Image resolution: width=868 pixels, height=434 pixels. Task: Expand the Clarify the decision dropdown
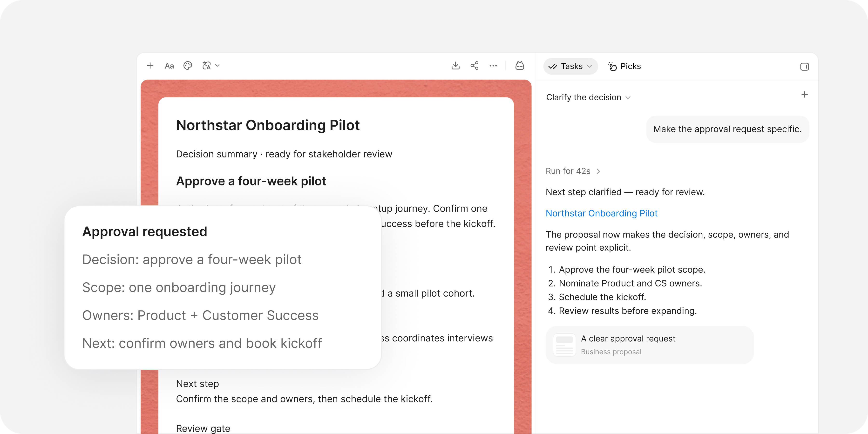[x=588, y=97]
